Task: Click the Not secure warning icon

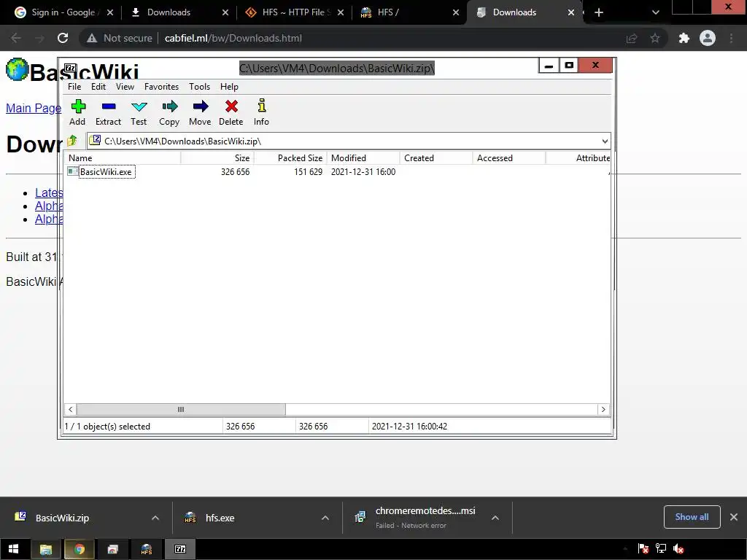Action: 92,38
